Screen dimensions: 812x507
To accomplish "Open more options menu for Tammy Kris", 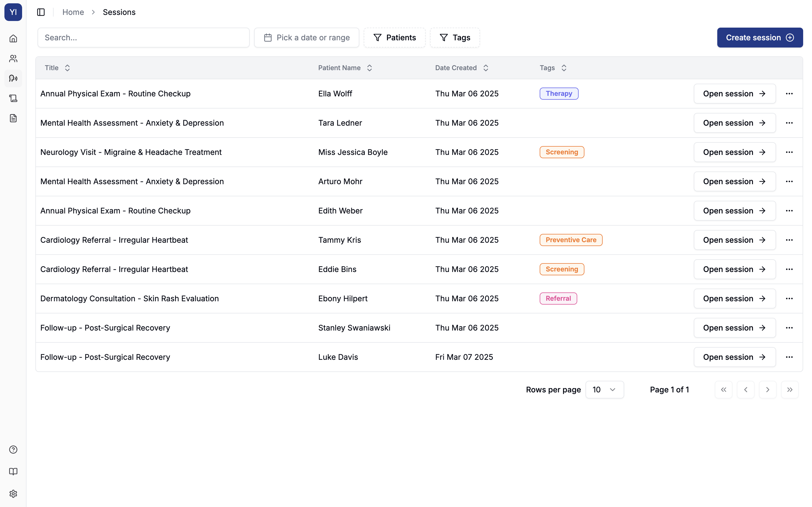I will click(789, 240).
